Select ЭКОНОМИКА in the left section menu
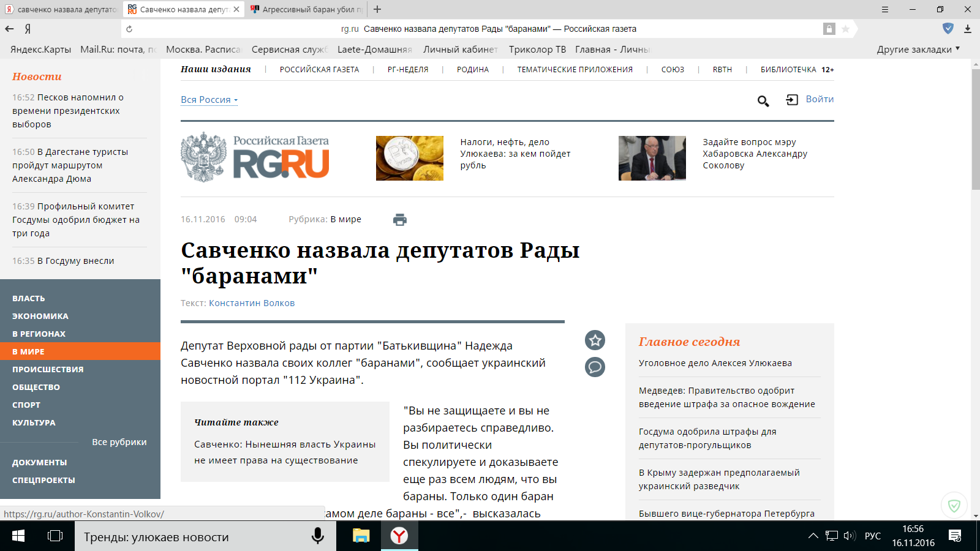Image resolution: width=980 pixels, height=551 pixels. (x=40, y=316)
